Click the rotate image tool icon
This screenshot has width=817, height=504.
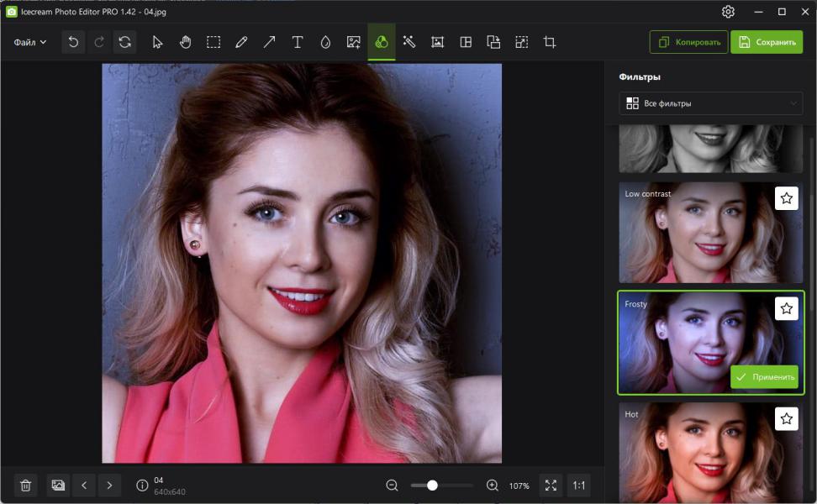pos(493,42)
